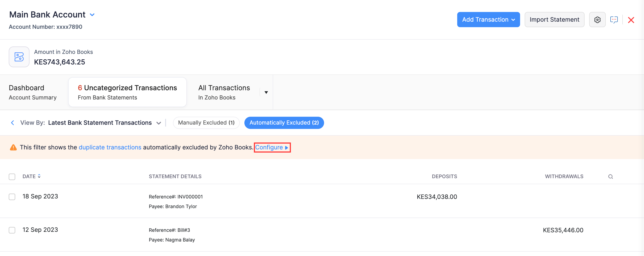
Task: Expand the Main Bank Account dropdown
Action: 92,15
